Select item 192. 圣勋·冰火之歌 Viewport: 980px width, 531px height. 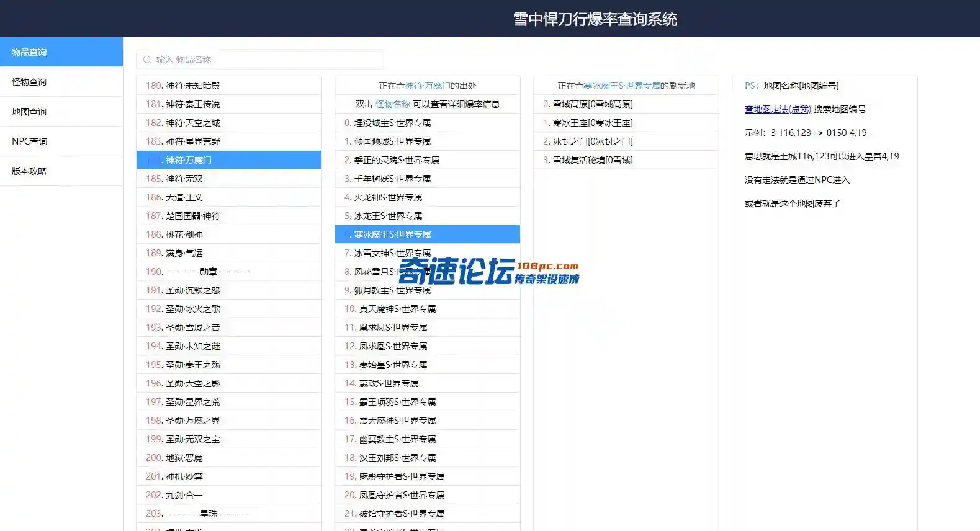coord(229,309)
